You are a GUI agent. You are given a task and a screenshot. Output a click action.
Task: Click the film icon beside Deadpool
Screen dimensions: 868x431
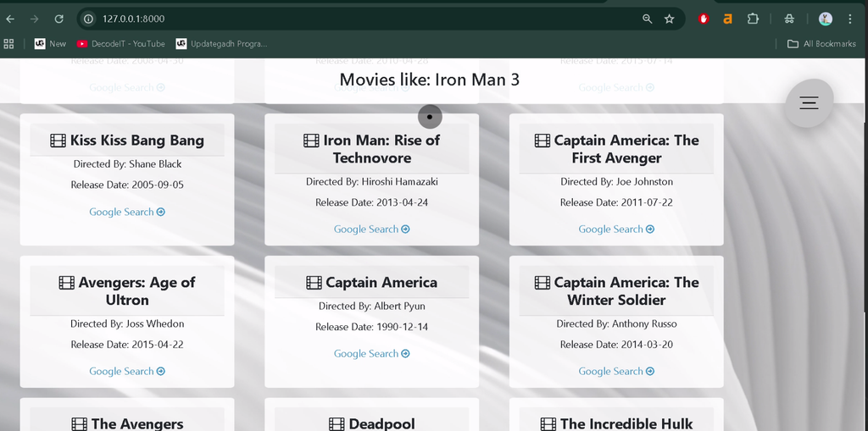tap(337, 424)
